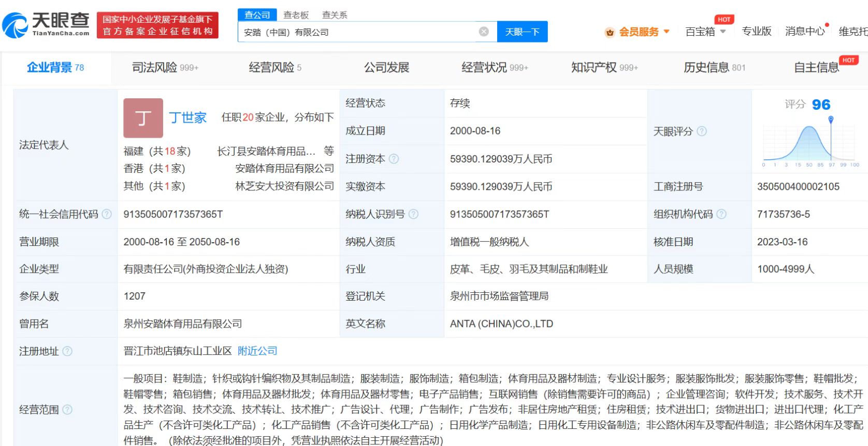Click help icon next to 统一社会信用代码
868x446 pixels.
(x=107, y=214)
